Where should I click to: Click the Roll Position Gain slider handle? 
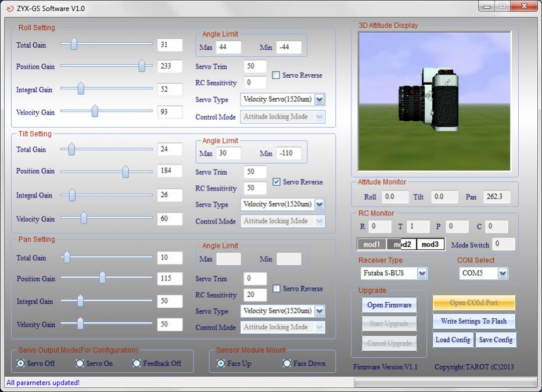142,67
